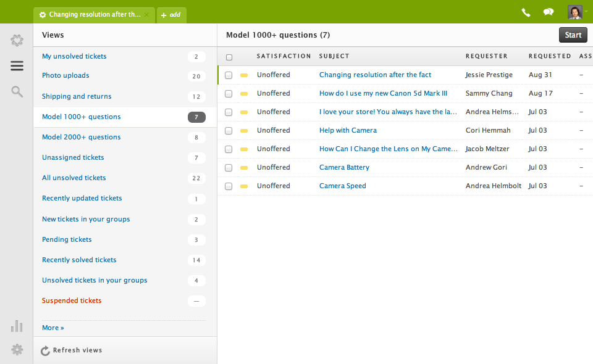Sort by the Requested column header
The image size is (593, 364).
[x=549, y=56]
